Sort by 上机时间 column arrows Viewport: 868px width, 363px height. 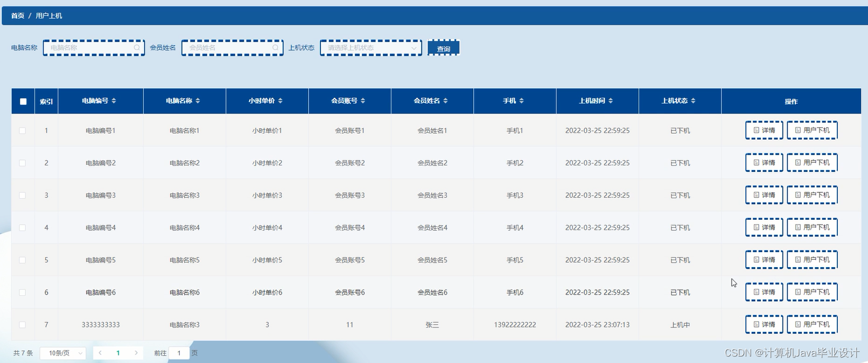click(x=610, y=101)
